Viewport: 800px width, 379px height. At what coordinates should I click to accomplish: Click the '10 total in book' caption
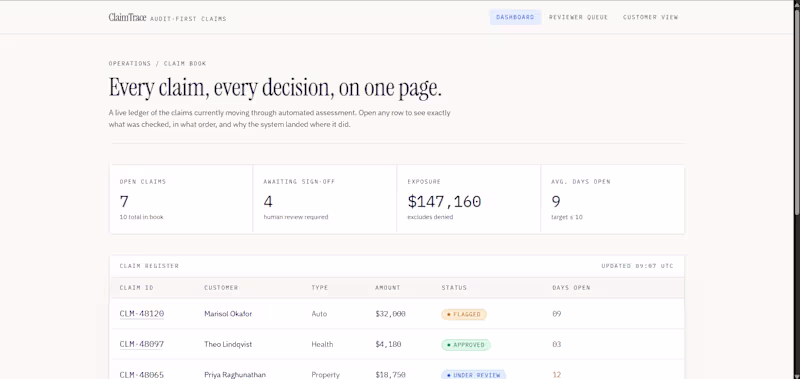[141, 217]
